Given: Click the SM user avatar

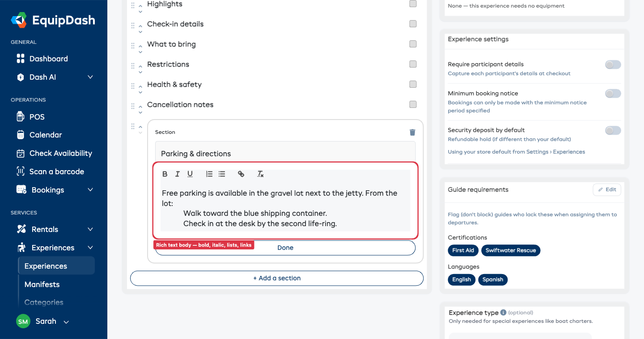Looking at the screenshot, I should tap(23, 322).
